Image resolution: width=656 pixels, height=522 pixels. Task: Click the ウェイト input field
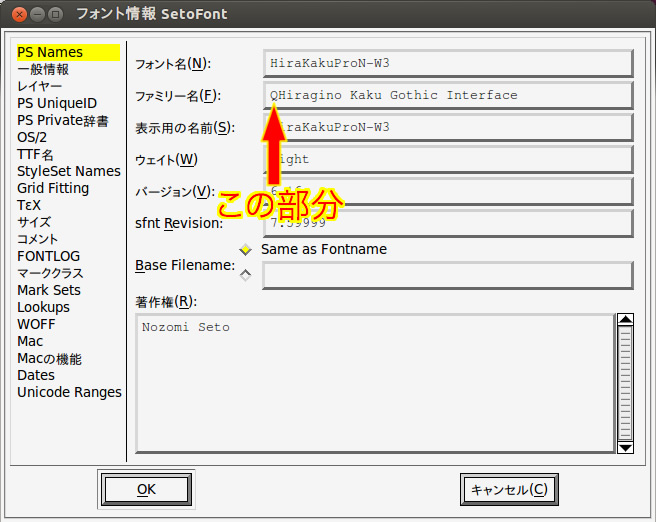pyautogui.click(x=448, y=159)
